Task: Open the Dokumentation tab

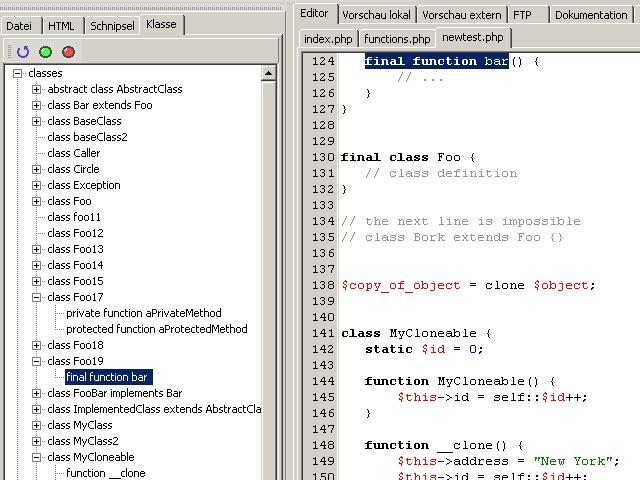Action: click(x=590, y=15)
